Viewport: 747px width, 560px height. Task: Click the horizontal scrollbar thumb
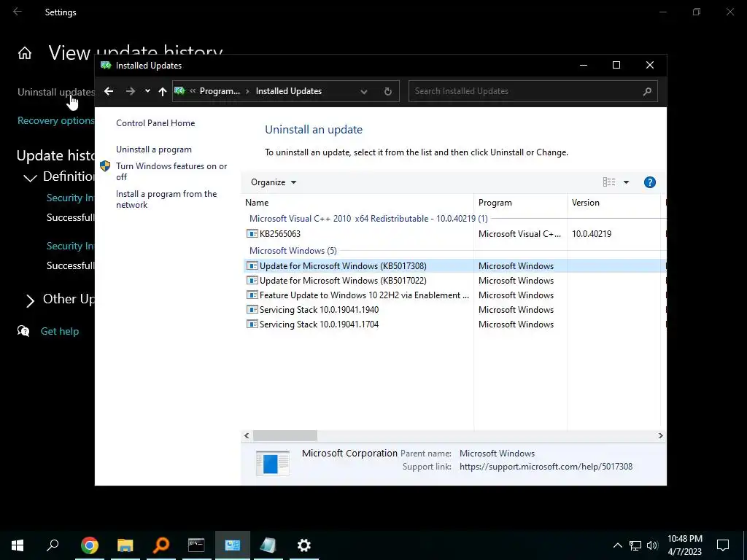click(x=285, y=435)
